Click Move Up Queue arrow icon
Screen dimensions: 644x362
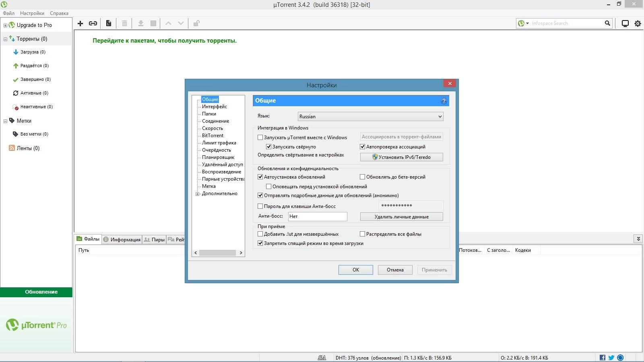click(169, 23)
